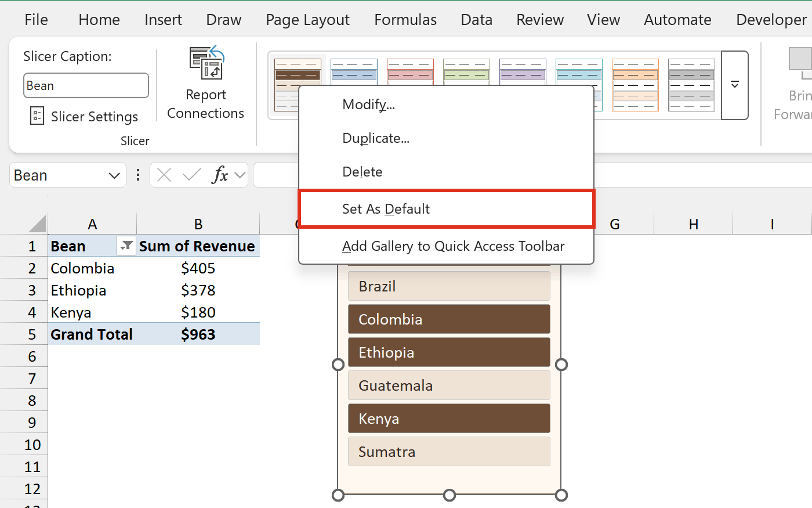
Task: Select the blue slicer style
Action: (354, 72)
